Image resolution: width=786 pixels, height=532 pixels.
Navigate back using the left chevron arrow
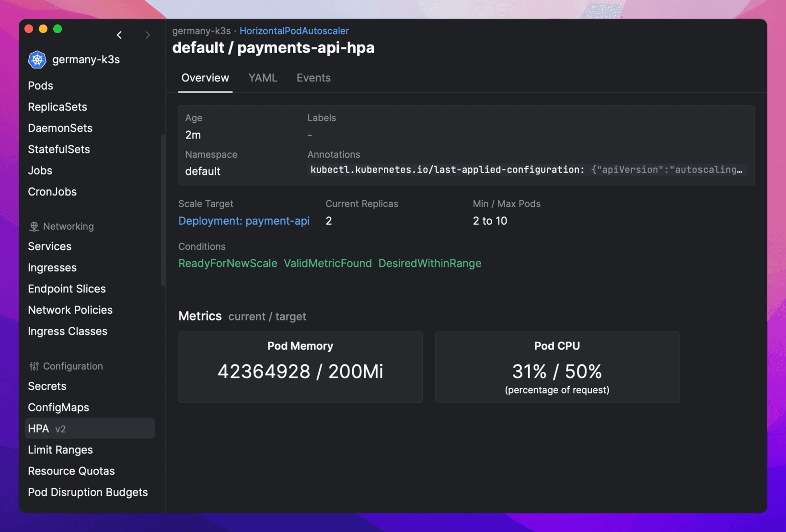[119, 35]
